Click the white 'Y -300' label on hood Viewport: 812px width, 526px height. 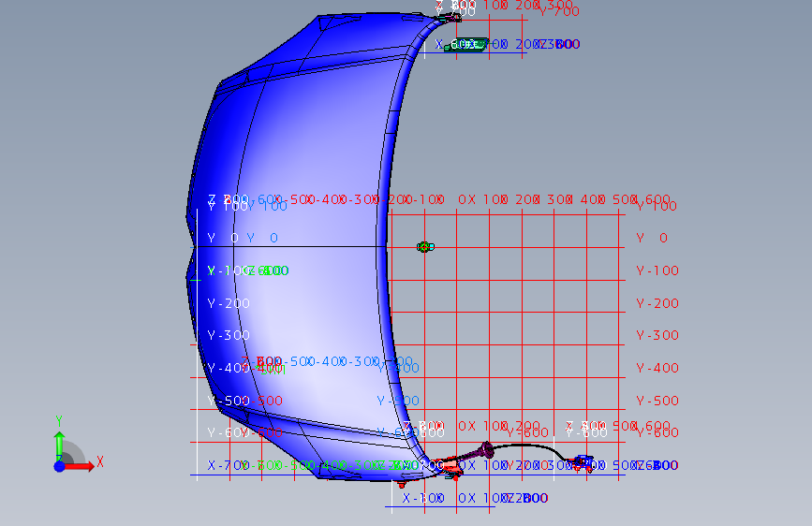[x=229, y=335]
